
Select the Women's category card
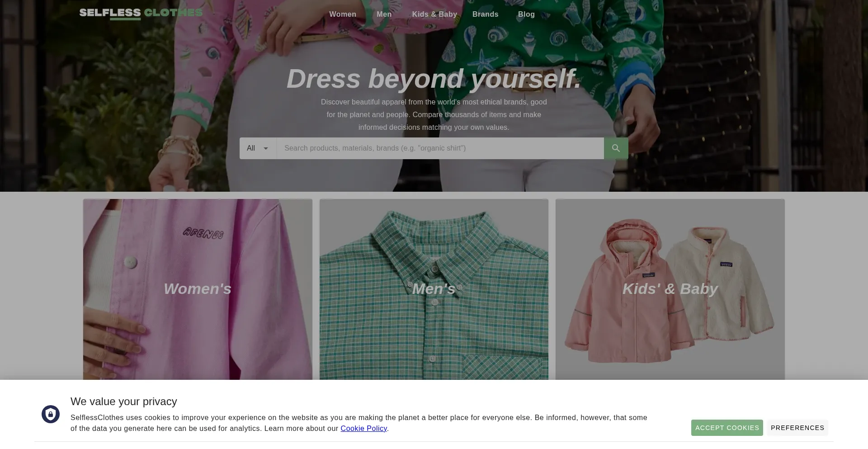pos(198,288)
